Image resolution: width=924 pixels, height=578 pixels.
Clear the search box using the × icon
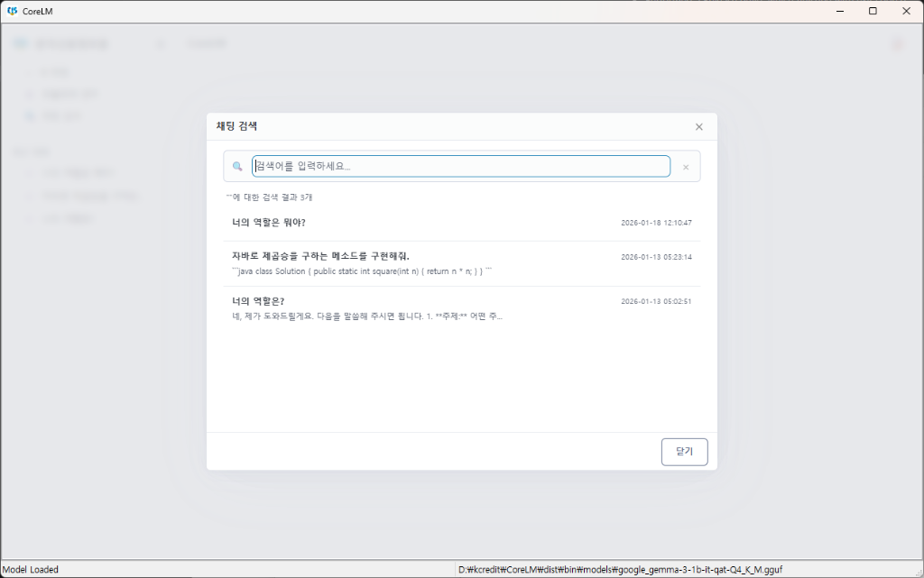point(685,166)
